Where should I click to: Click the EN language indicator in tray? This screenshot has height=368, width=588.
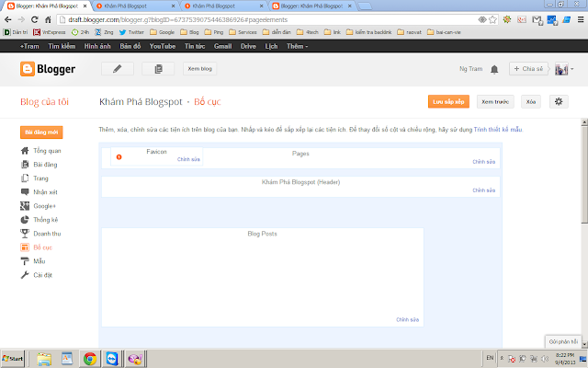490,358
